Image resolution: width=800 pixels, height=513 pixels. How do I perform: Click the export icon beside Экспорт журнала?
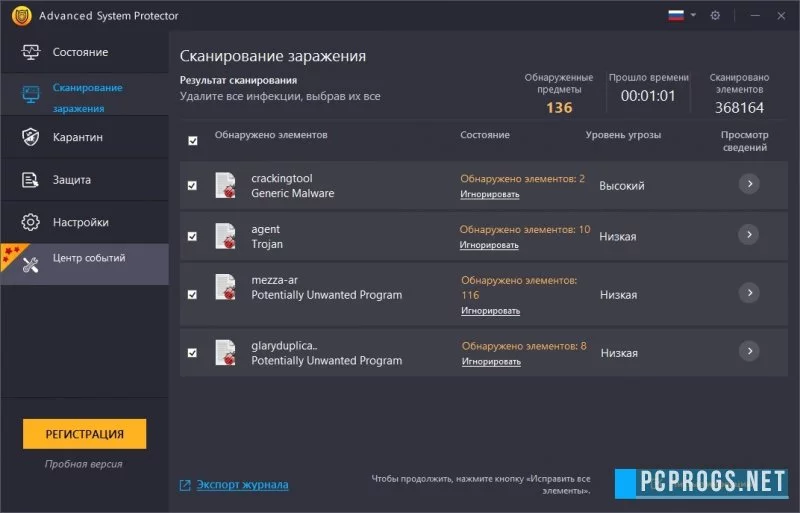point(185,485)
